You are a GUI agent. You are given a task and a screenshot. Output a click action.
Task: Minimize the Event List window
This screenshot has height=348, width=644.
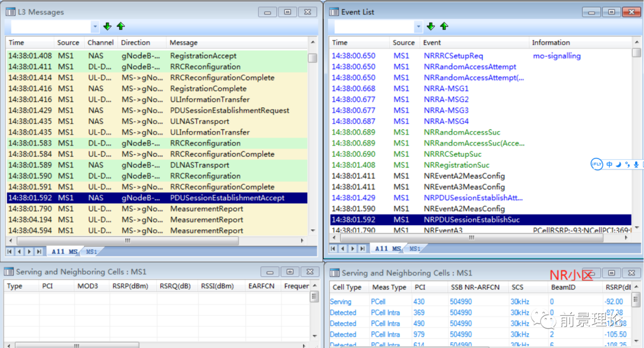tap(592, 13)
